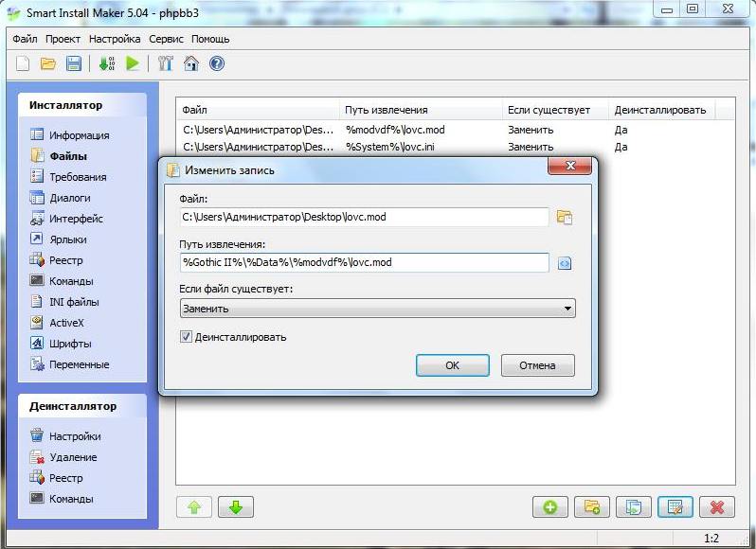This screenshot has height=549, width=756.
Task: Open the Помощь menu
Action: coord(210,39)
